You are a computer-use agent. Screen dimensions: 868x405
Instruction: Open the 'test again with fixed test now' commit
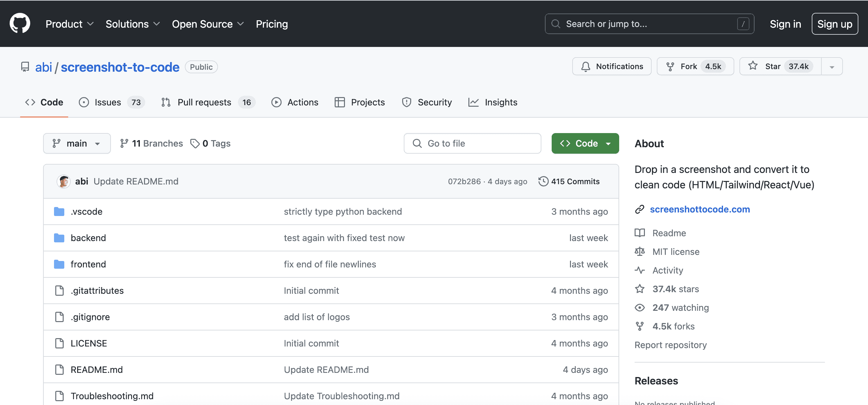pyautogui.click(x=344, y=238)
